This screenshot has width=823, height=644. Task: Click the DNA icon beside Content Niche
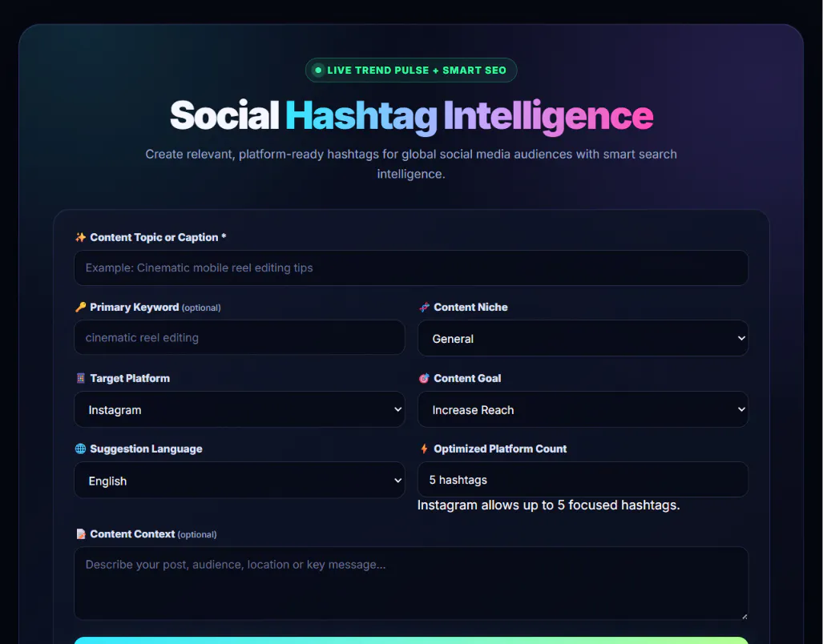(424, 307)
